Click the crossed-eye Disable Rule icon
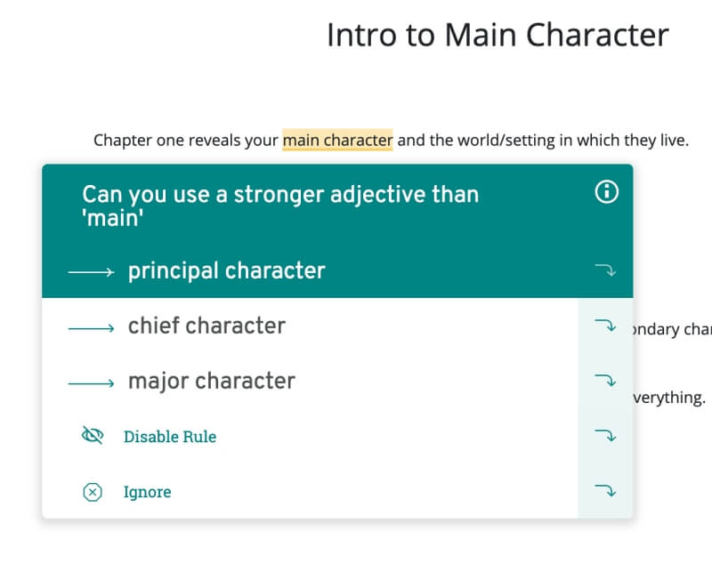This screenshot has width=712, height=588. 93,436
